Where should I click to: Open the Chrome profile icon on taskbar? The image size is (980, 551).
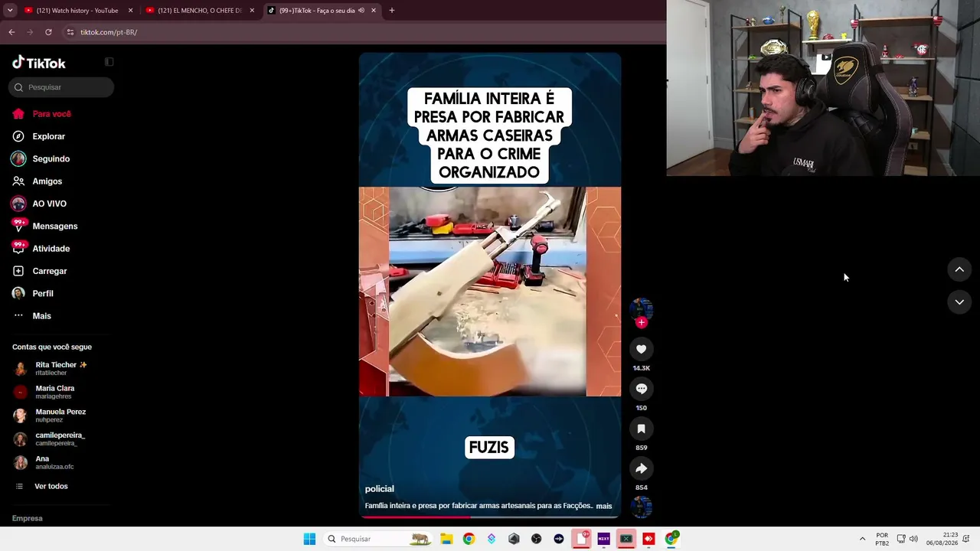671,539
